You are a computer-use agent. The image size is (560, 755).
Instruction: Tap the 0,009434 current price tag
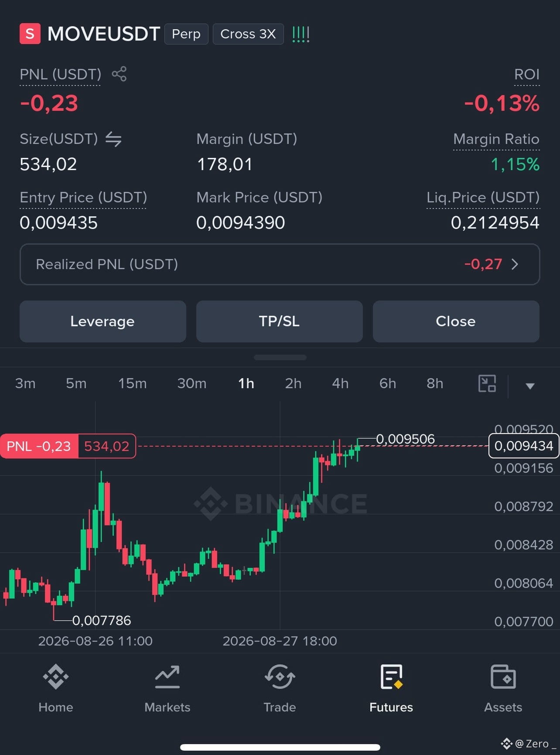[524, 446]
